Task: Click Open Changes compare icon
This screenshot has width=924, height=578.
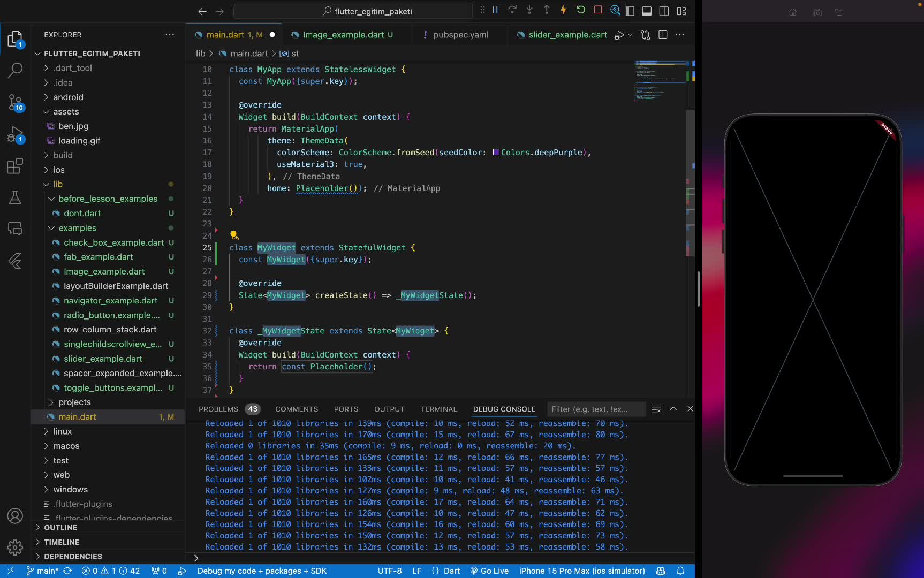Action: [x=645, y=35]
